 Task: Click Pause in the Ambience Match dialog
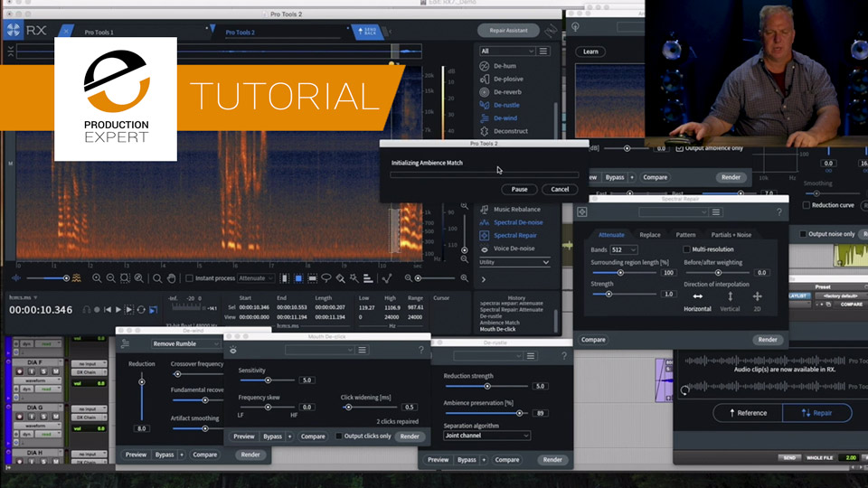coord(519,189)
